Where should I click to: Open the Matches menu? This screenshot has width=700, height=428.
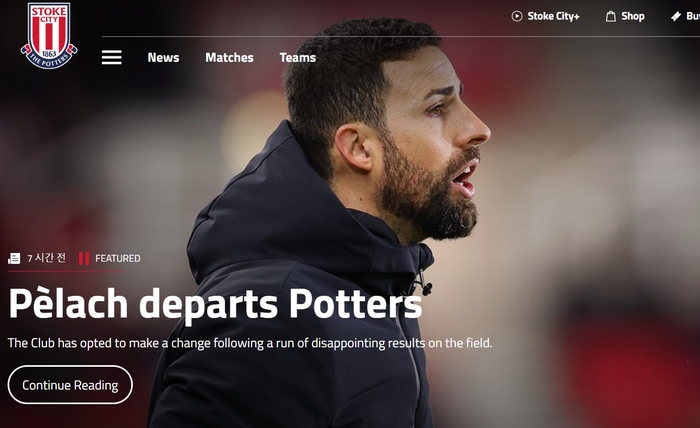click(x=229, y=58)
